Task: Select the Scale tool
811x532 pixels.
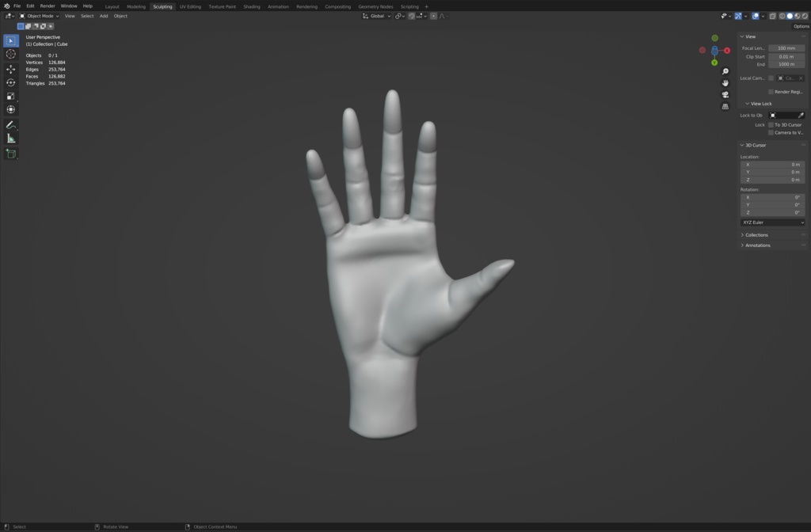Action: point(11,96)
